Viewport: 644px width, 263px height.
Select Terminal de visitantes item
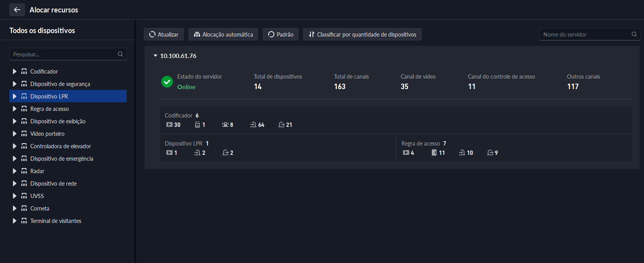(56, 221)
